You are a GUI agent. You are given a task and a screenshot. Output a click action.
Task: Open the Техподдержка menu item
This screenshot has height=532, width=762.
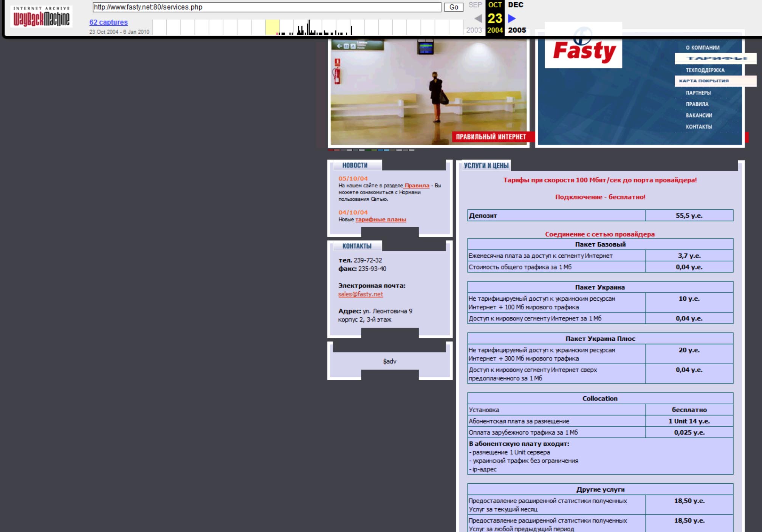[x=705, y=70]
